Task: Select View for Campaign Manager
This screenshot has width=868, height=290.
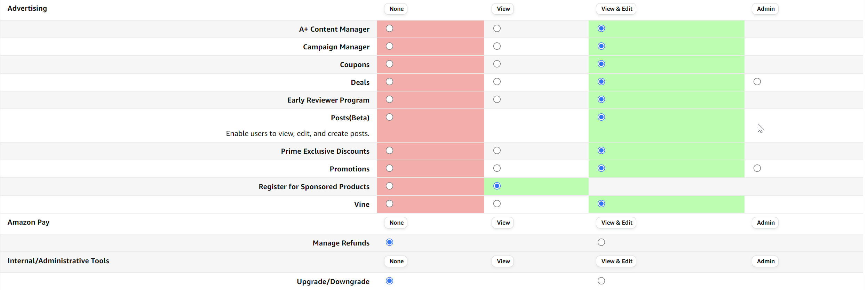Action: pos(497,46)
